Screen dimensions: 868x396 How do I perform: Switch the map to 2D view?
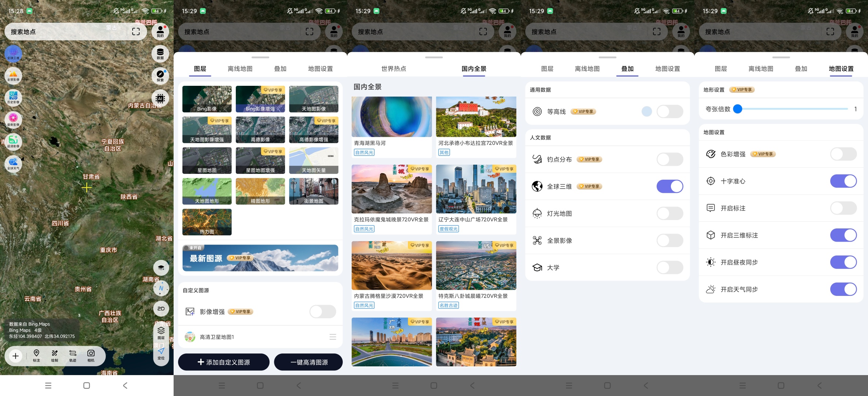pos(161,309)
